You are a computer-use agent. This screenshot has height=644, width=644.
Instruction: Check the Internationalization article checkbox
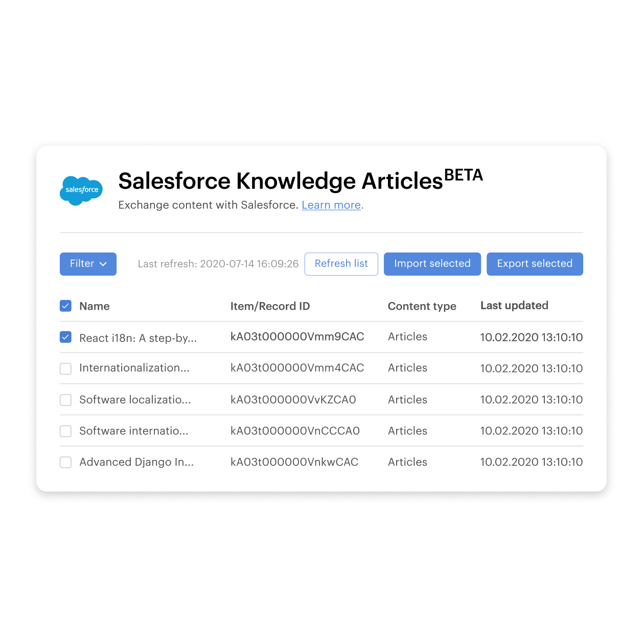pos(65,369)
